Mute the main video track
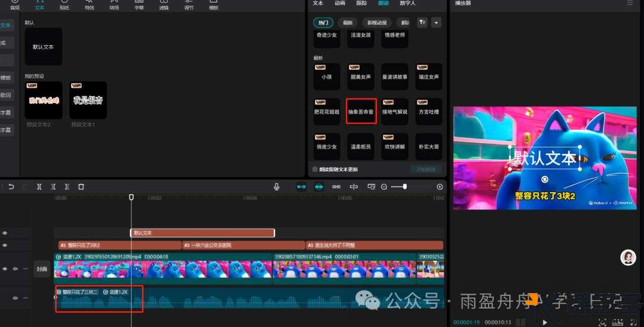Image resolution: width=644 pixels, height=327 pixels. click(16, 269)
